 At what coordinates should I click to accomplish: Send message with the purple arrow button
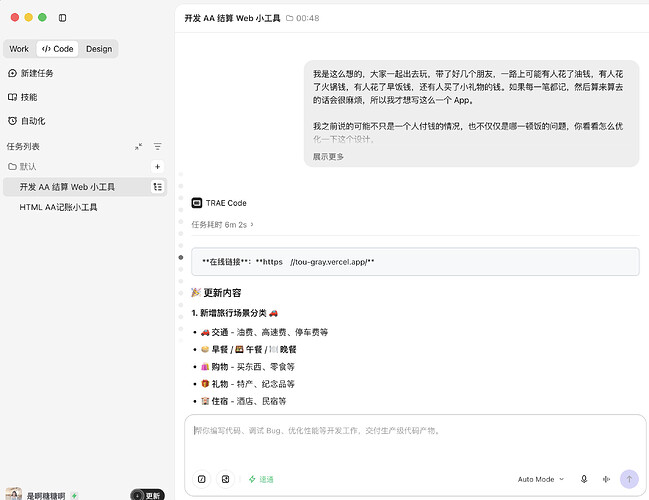pyautogui.click(x=629, y=479)
